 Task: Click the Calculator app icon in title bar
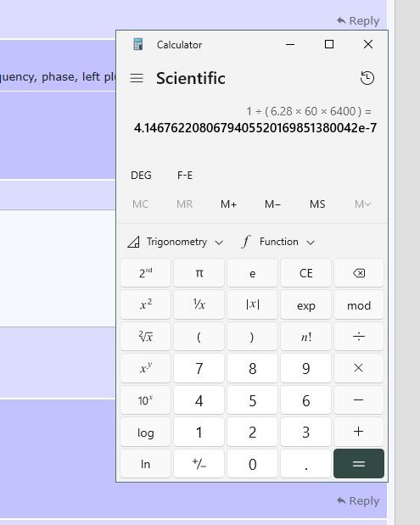pos(138,44)
